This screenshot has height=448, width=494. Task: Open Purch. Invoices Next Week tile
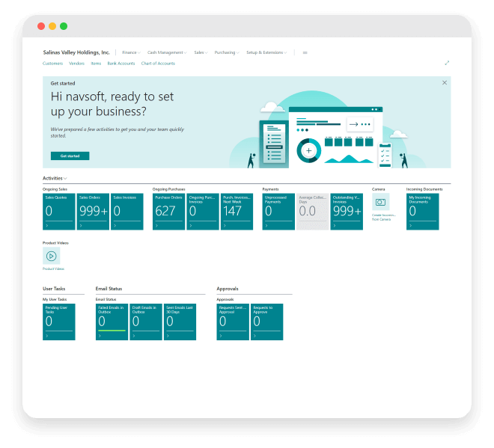[x=237, y=212]
